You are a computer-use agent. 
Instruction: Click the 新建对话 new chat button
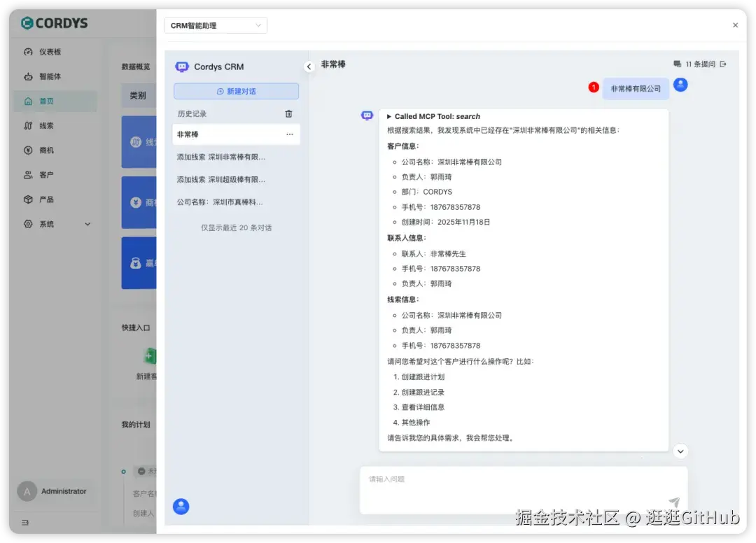[x=236, y=91]
